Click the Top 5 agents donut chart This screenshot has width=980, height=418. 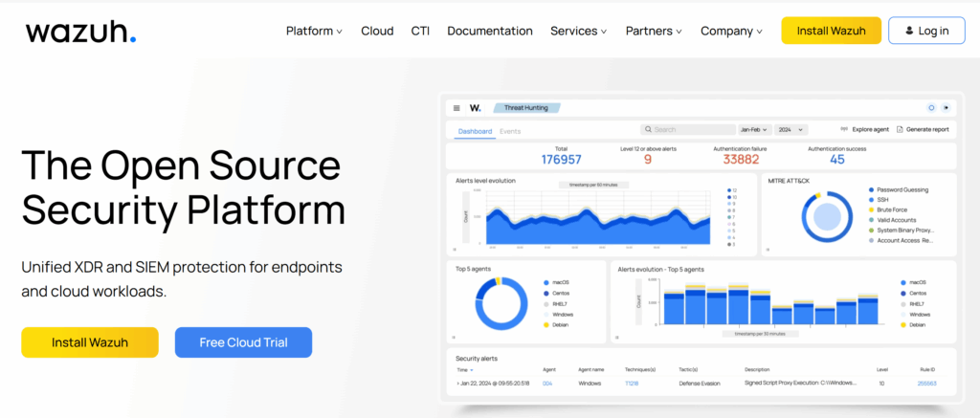coord(501,303)
